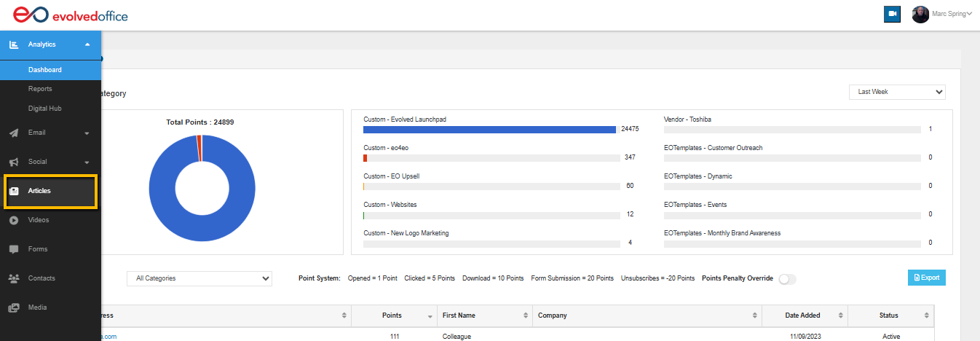The image size is (980, 341).
Task: Click the Social megaphone icon
Action: (13, 162)
